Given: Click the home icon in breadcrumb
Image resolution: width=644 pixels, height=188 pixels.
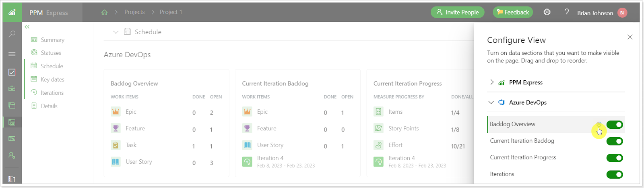Looking at the screenshot, I should coord(104,13).
